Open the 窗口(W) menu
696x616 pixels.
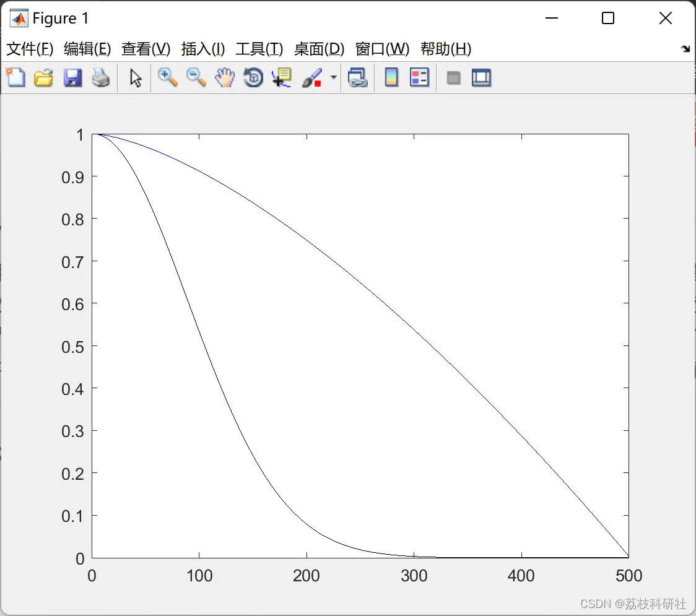[x=382, y=48]
